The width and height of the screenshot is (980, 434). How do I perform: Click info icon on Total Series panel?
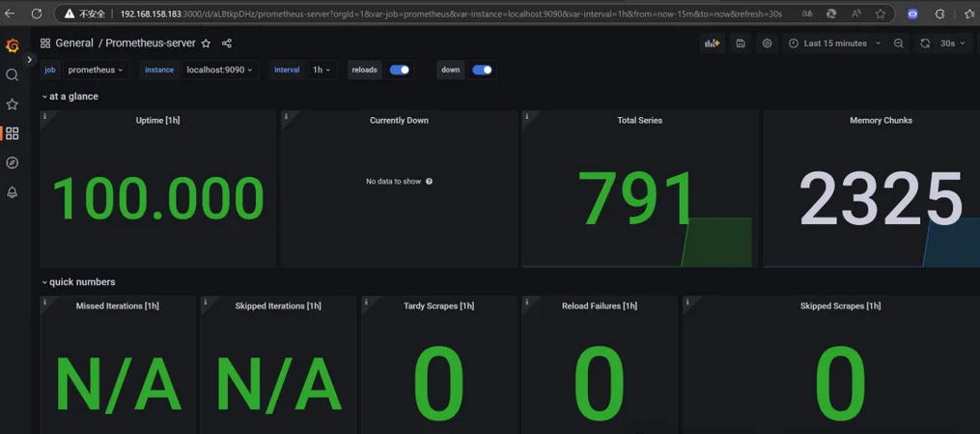527,116
